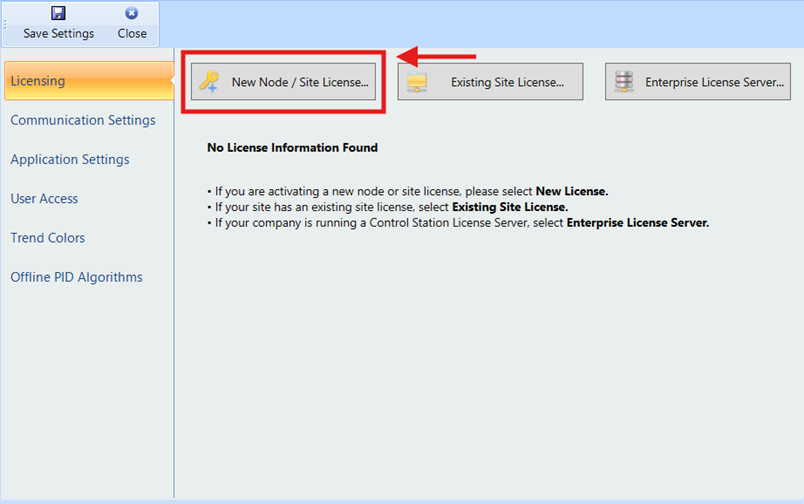Go to the User Access page
Image resolution: width=804 pixels, height=504 pixels.
point(44,198)
